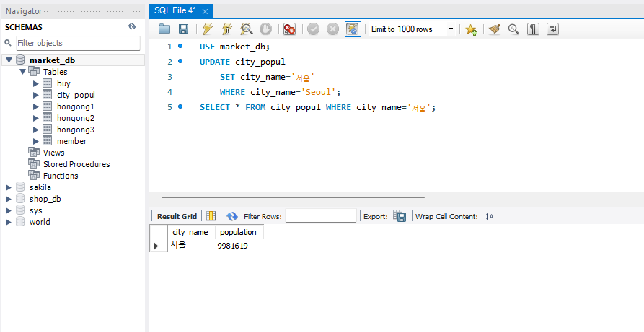Switch to the SQL File 4 tab
The width and height of the screenshot is (644, 332).
click(175, 10)
